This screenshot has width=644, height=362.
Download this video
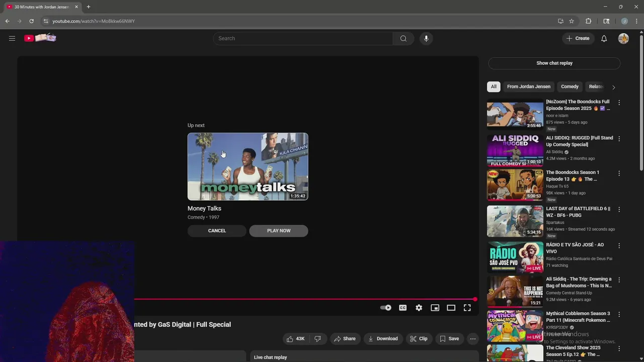[383, 339]
